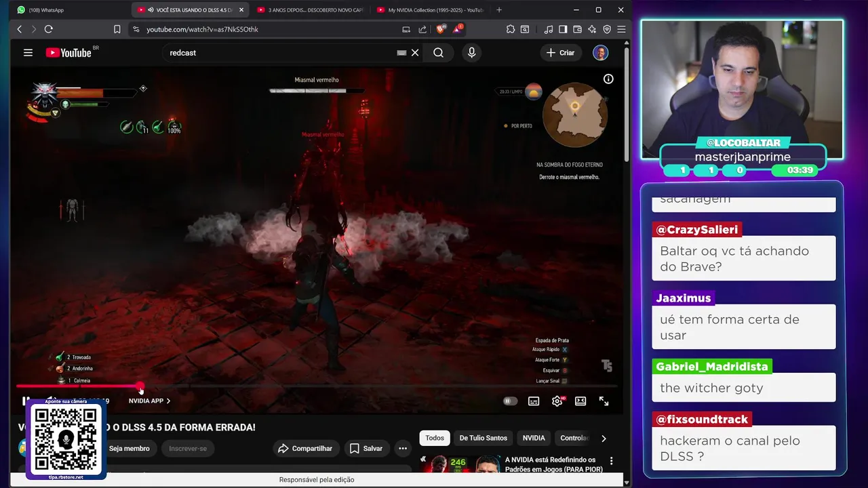
Task: Submit search with the magnifier button
Action: coord(438,53)
